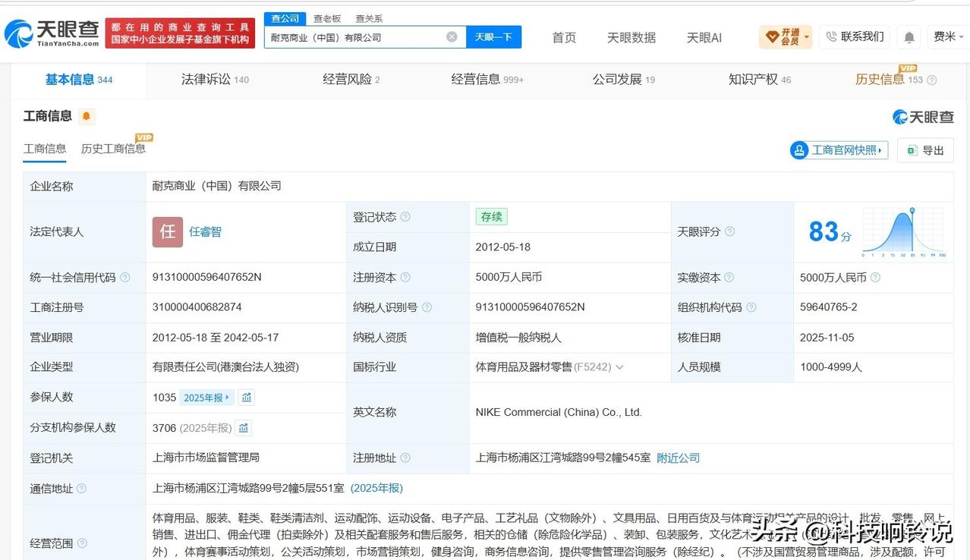Click the 83分 score distribution chart

coord(903,232)
